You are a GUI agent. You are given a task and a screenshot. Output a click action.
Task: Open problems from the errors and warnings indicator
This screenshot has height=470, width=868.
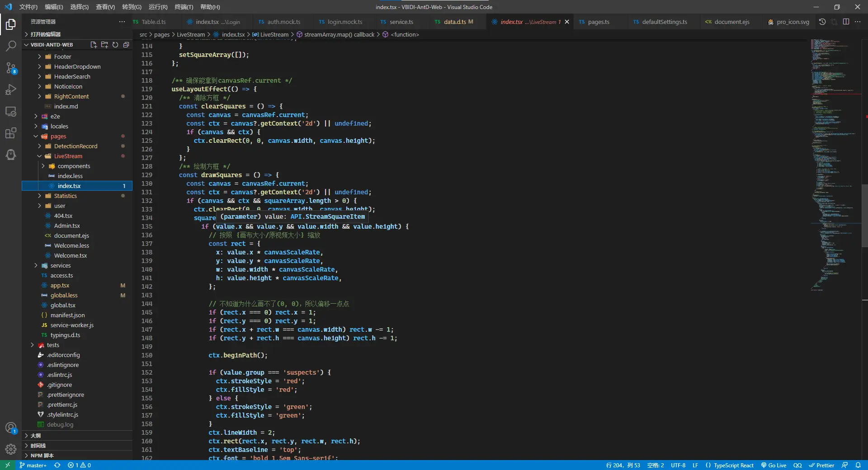[x=79, y=465]
